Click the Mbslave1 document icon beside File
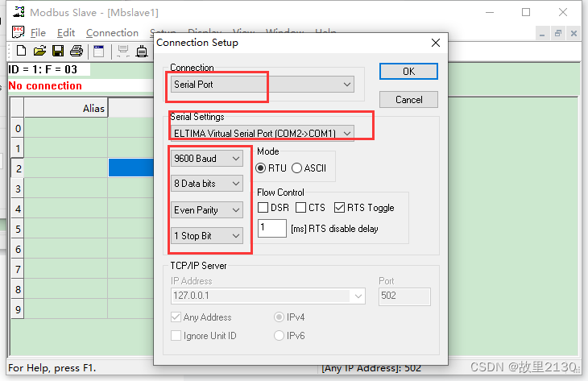 [18, 32]
